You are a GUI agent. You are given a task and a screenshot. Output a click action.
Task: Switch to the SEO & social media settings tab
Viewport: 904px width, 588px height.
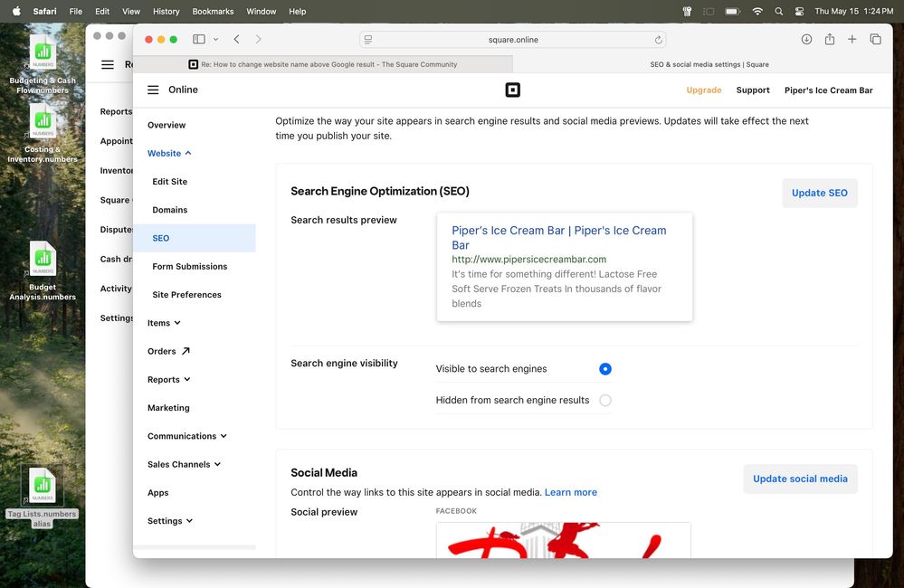(703, 64)
